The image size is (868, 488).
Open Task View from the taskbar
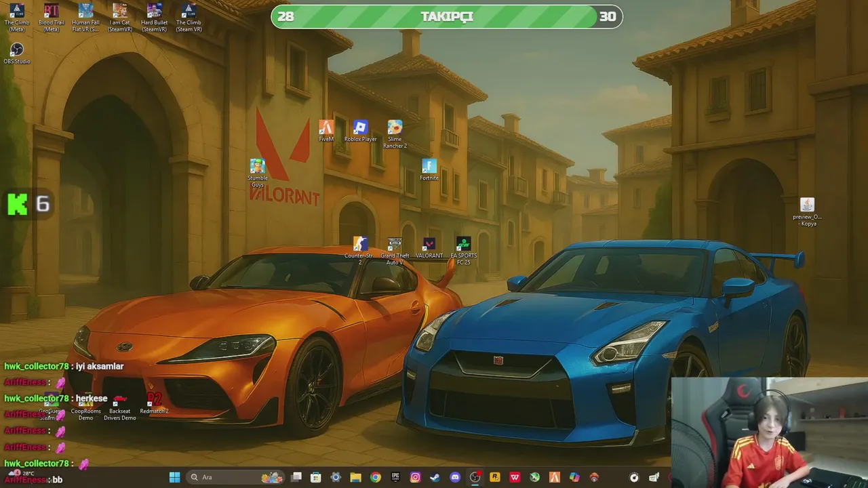pos(296,477)
